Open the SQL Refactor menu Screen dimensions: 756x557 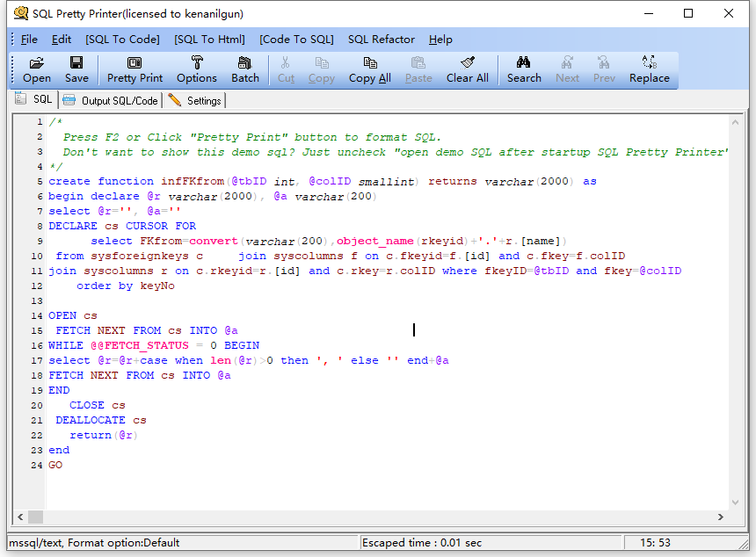pyautogui.click(x=382, y=40)
